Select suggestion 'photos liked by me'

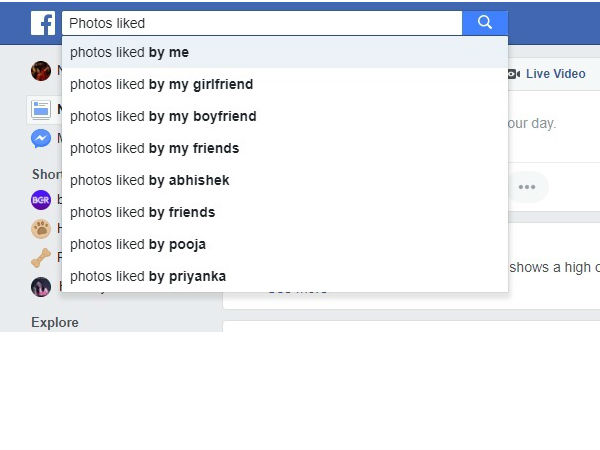point(285,52)
